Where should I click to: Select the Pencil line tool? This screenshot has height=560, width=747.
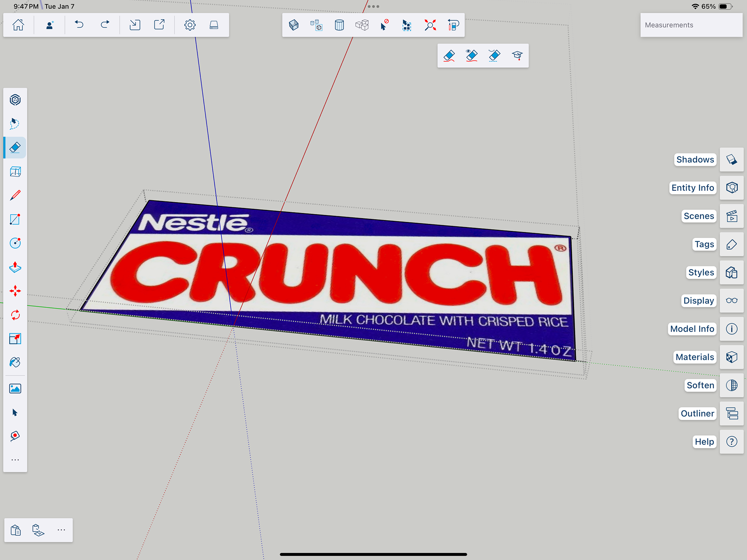click(x=15, y=195)
